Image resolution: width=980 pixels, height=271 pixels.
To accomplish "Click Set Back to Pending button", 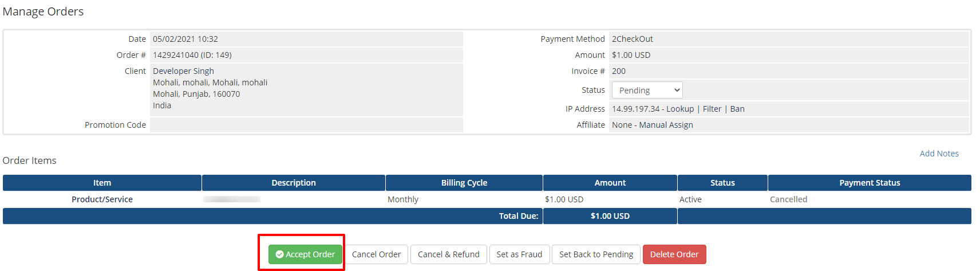I will [x=596, y=254].
